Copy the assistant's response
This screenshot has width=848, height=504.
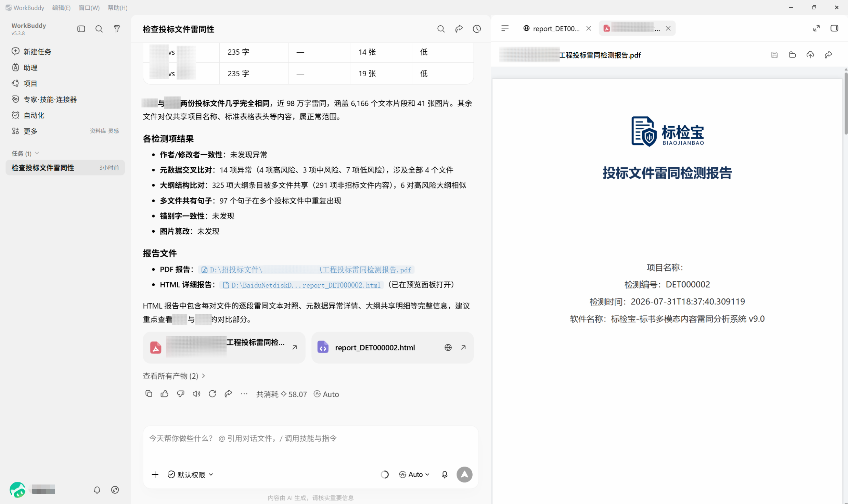pyautogui.click(x=149, y=394)
